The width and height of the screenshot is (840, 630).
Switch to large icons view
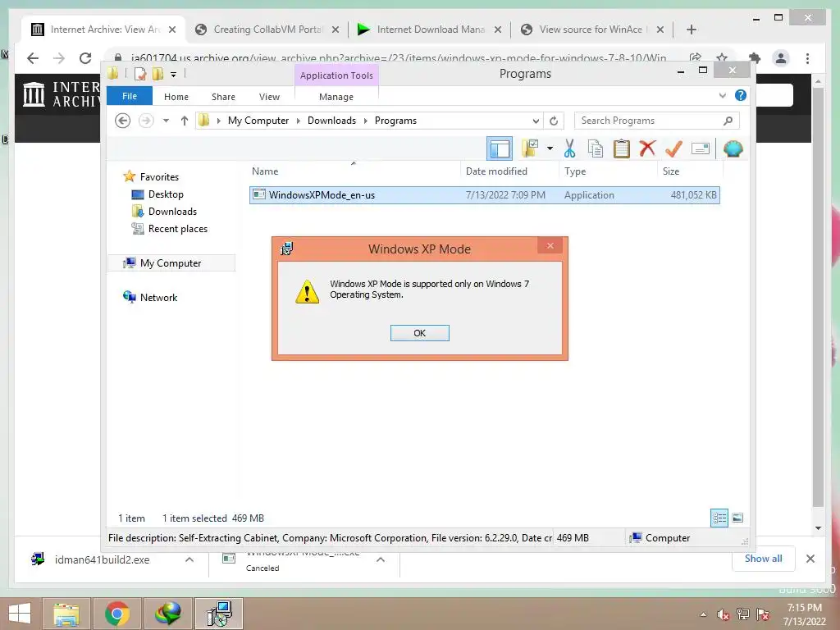tap(737, 518)
